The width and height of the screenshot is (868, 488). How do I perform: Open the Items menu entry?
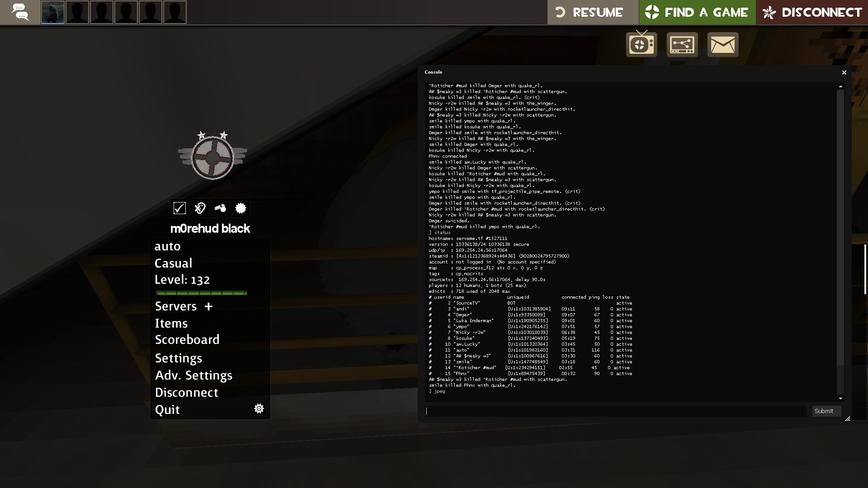(x=171, y=323)
